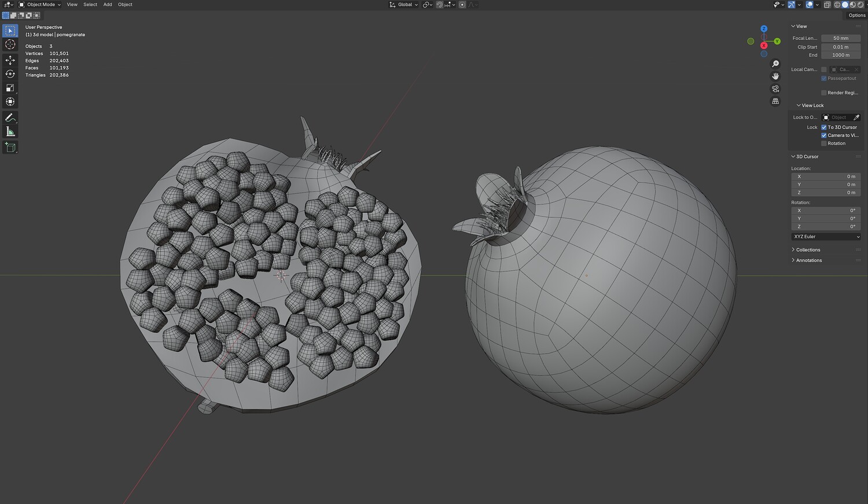Image resolution: width=868 pixels, height=504 pixels.
Task: Select the Scale tool
Action: coord(10,88)
